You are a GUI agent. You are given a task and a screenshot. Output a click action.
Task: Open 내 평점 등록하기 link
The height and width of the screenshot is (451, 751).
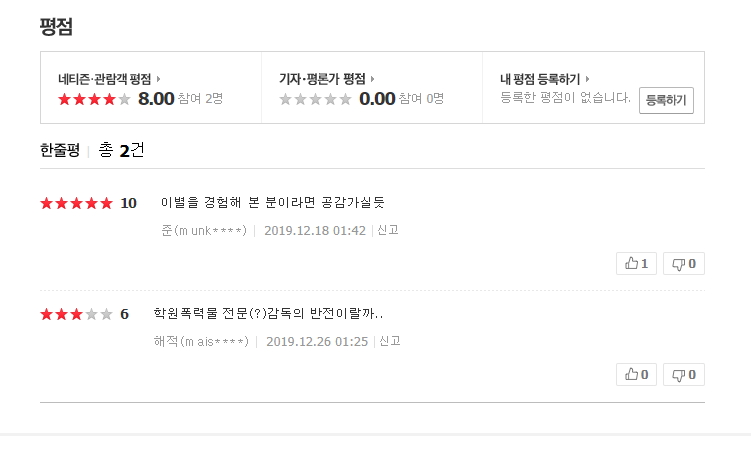tap(545, 79)
